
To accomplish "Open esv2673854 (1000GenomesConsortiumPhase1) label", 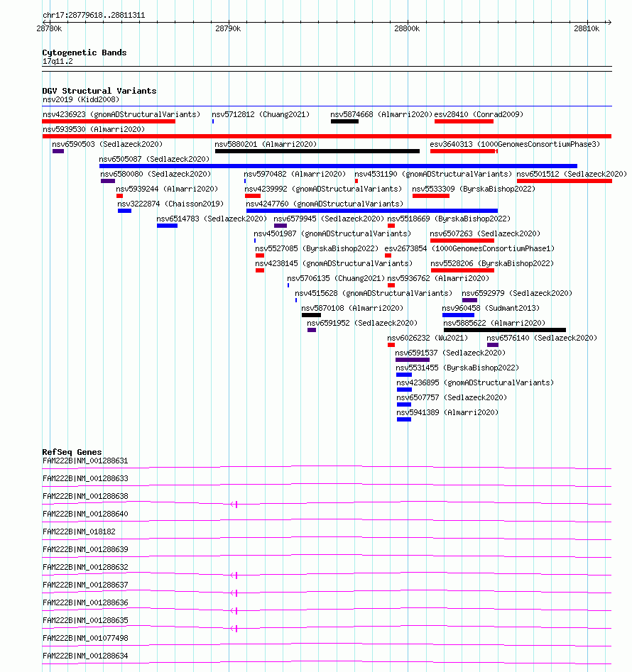I will point(469,248).
